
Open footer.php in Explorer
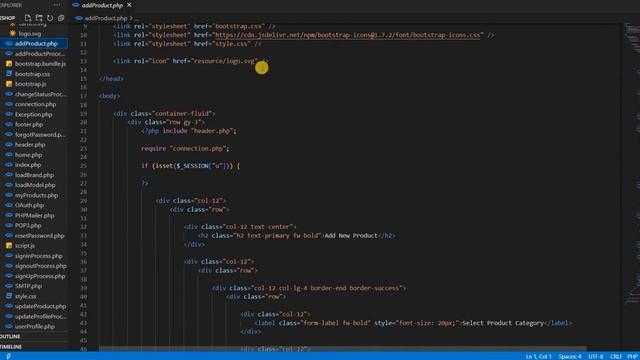click(x=29, y=124)
